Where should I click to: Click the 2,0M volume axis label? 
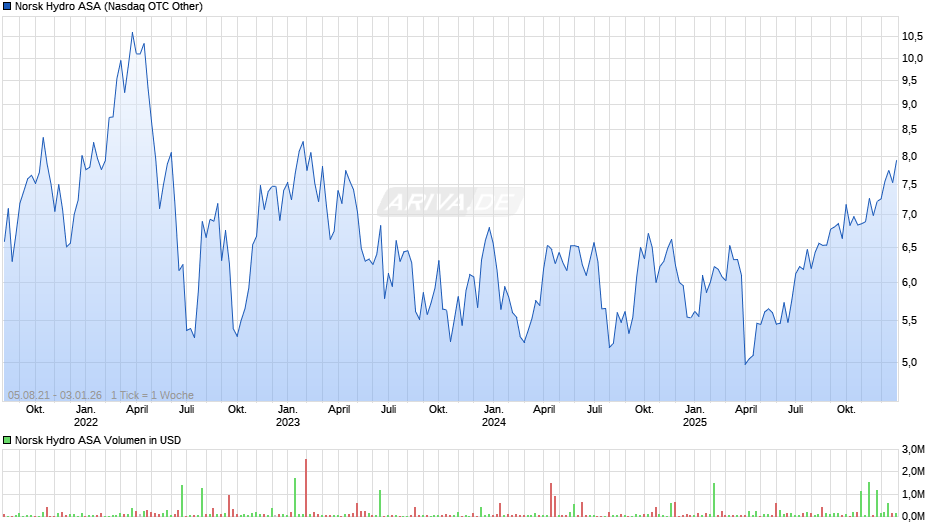[913, 471]
